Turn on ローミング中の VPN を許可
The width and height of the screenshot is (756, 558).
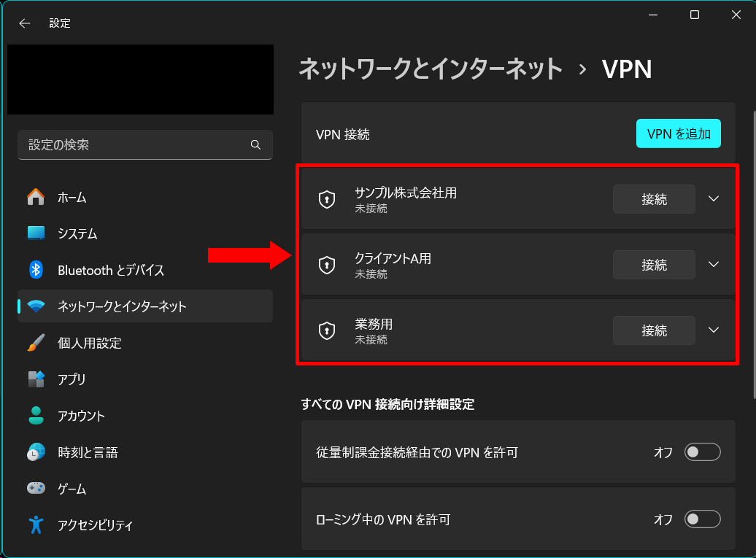pyautogui.click(x=701, y=519)
